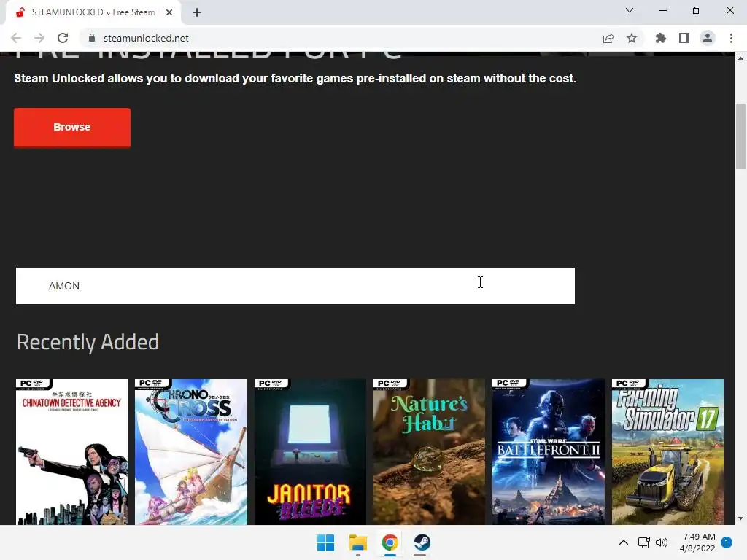Select the STEAMUNLOCKED browser tab
747x560 pixels.
pos(93,12)
